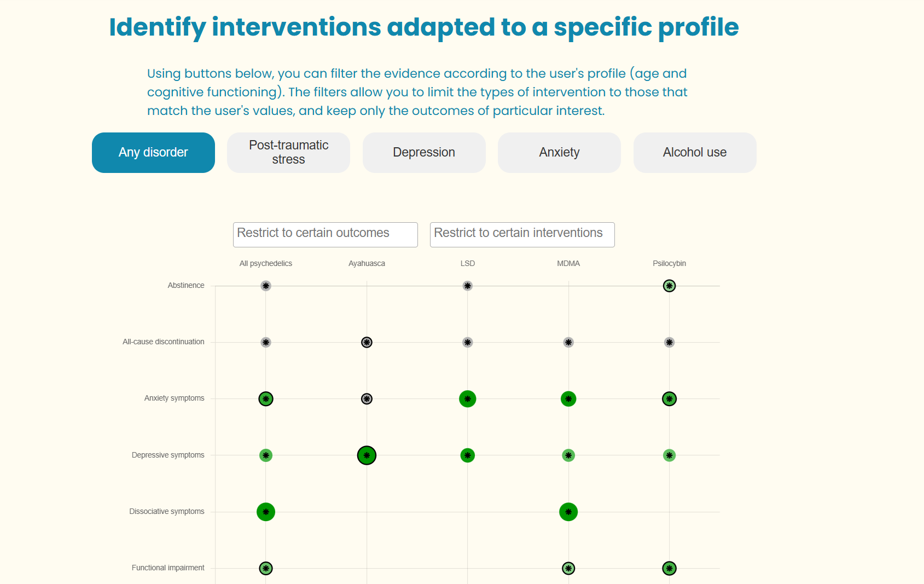Select the LSD Anxiety symptoms dot
The image size is (924, 584).
pos(468,399)
